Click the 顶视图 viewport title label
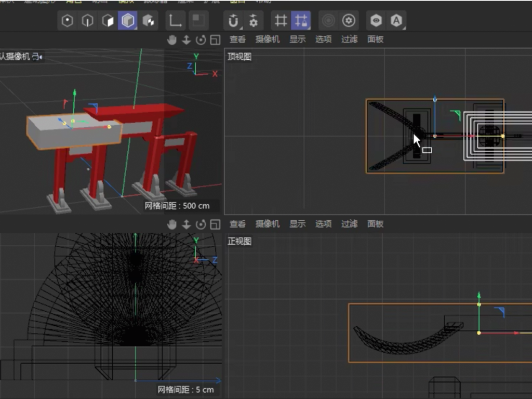 pyautogui.click(x=239, y=57)
